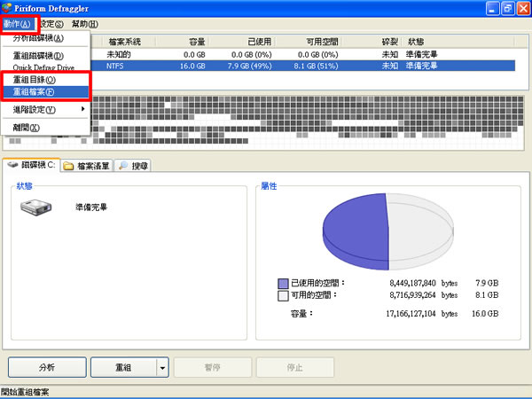Sort by 可用空間 column header
The image size is (532, 399).
[x=308, y=42]
